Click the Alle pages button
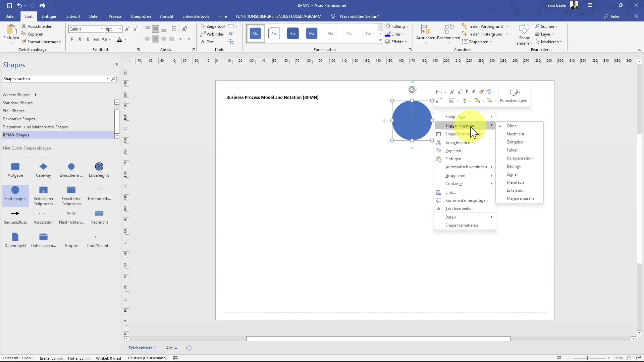 coord(171,348)
